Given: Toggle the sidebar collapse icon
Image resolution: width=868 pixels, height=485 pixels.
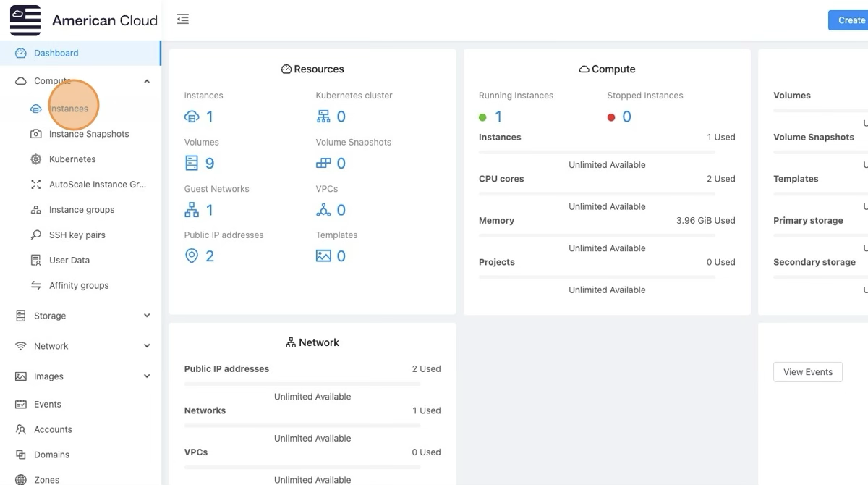Looking at the screenshot, I should coord(183,20).
